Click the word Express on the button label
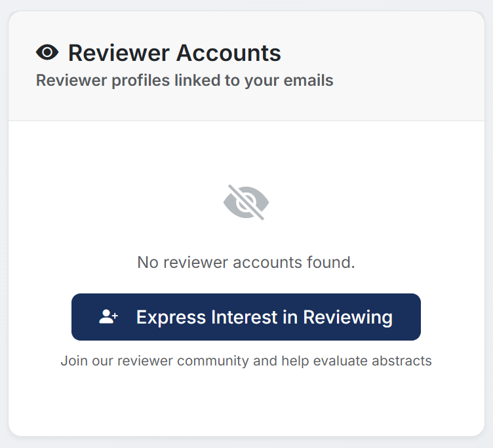Screen dimensions: 493x448 pos(171,317)
